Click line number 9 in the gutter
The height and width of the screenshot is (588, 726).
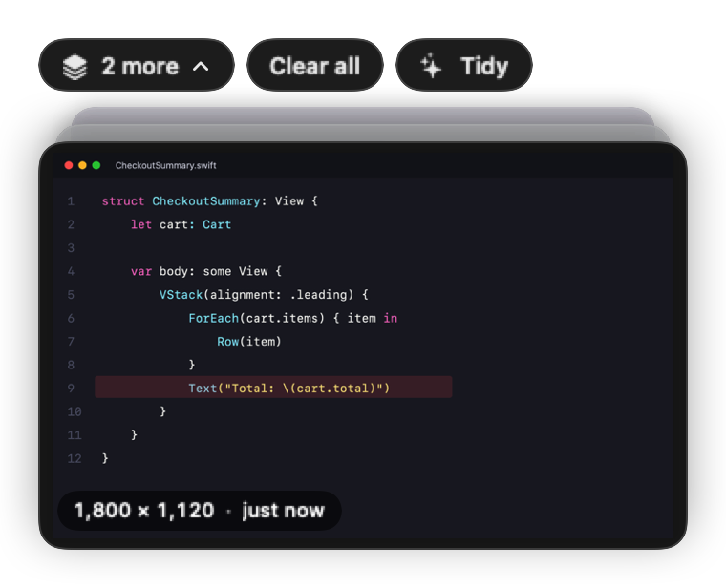coord(71,388)
